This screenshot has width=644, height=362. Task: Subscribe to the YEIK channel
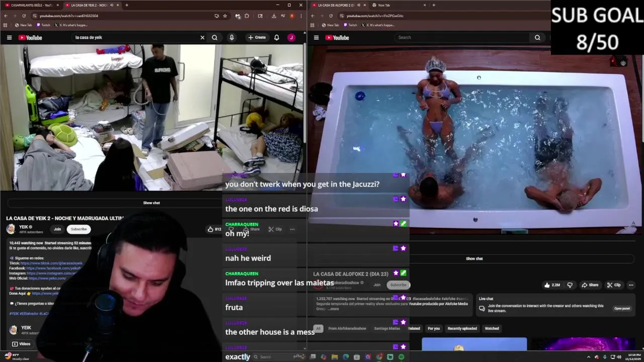tap(78, 229)
